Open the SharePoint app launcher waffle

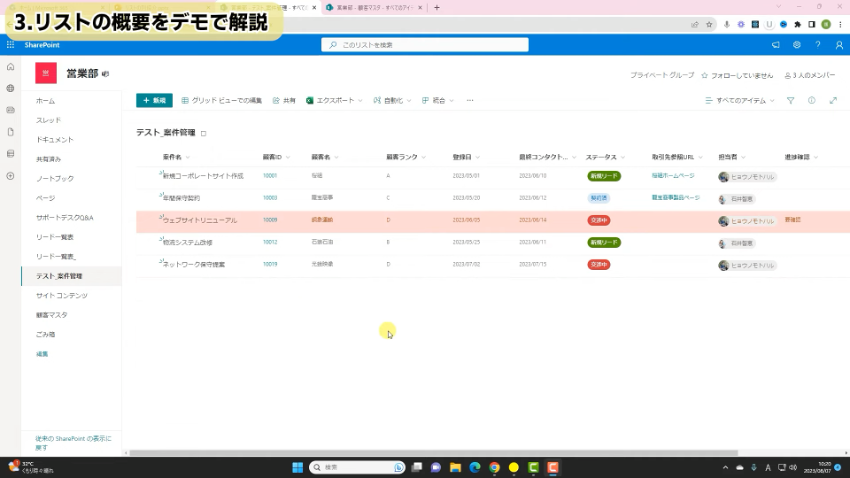coord(10,45)
